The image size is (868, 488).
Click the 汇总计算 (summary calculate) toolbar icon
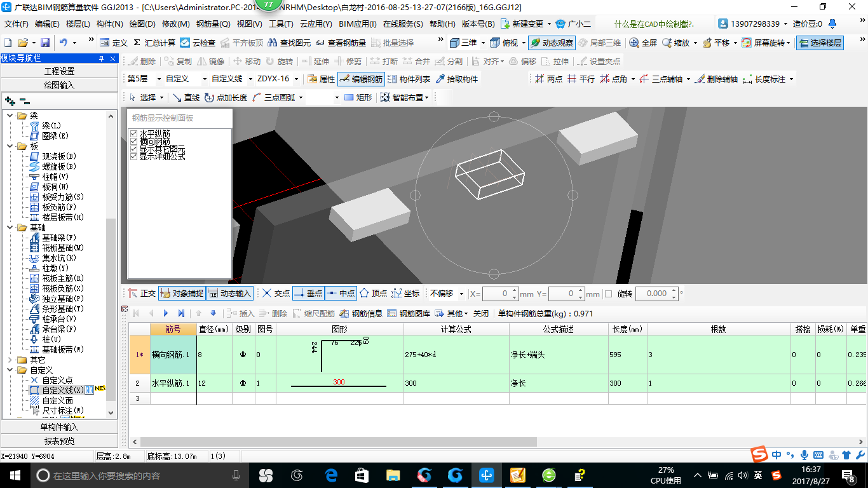(x=154, y=43)
